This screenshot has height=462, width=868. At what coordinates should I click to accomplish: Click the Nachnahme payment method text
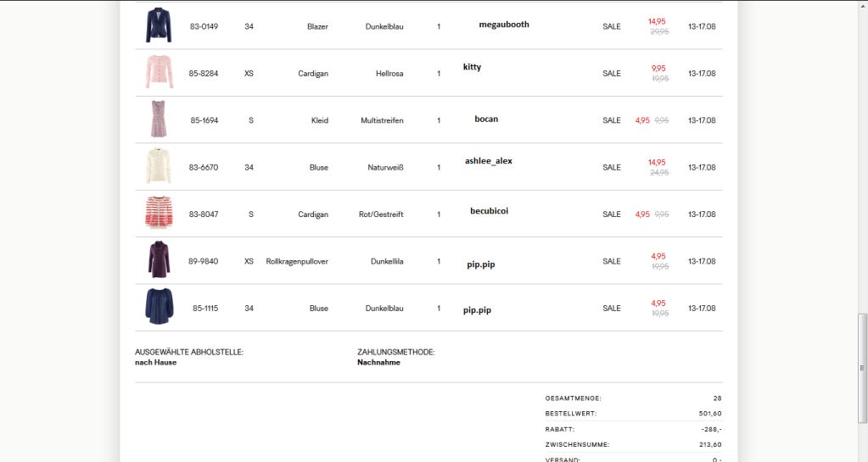tap(378, 362)
